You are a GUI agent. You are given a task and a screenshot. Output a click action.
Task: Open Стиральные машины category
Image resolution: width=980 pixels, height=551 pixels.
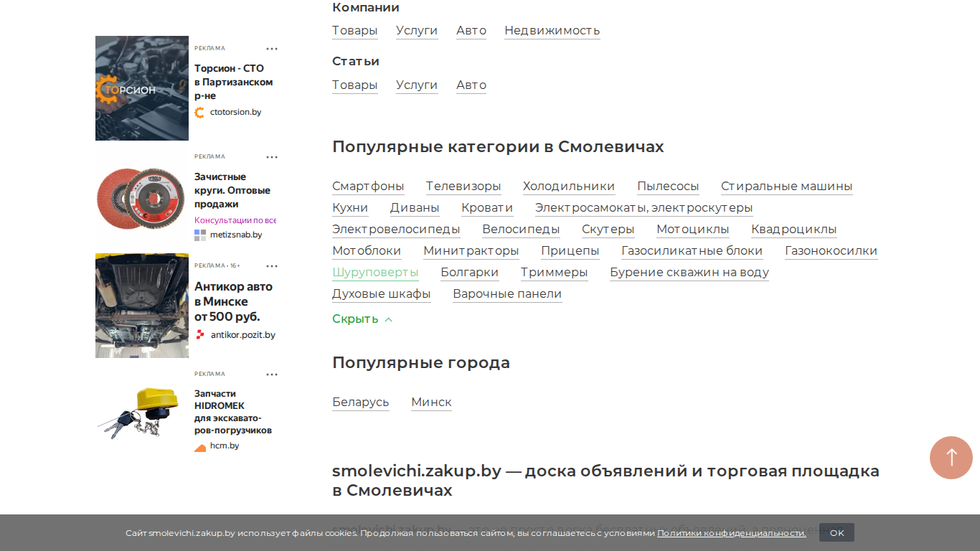coord(787,187)
